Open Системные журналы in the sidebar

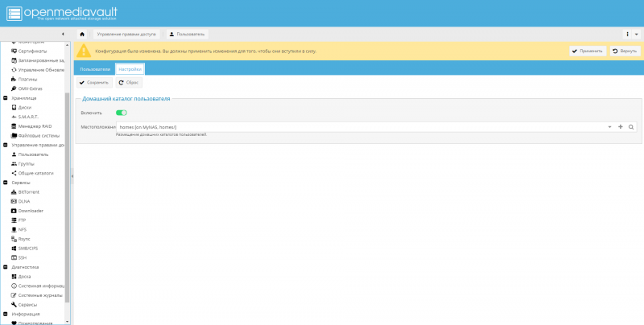(38, 295)
